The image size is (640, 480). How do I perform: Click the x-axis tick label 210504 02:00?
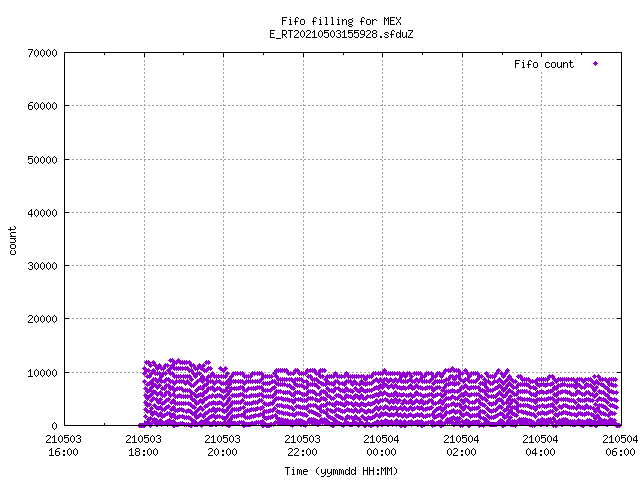point(461,445)
